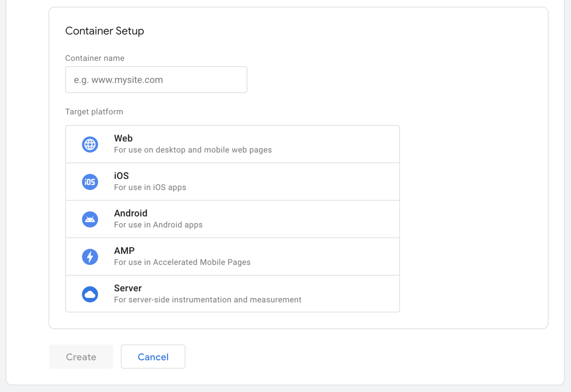Screen dimensions: 571x392
Task: Pick the Server platform row
Action: [x=232, y=294]
